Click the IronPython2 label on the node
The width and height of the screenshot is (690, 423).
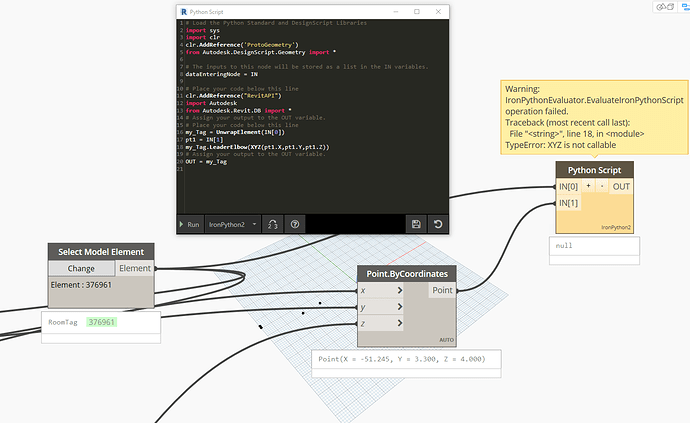click(616, 228)
